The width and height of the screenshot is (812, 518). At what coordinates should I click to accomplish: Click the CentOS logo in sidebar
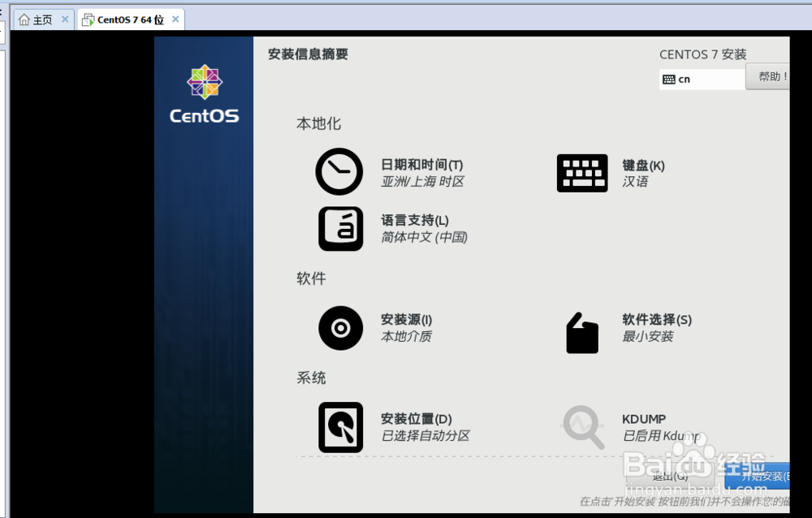click(x=205, y=93)
